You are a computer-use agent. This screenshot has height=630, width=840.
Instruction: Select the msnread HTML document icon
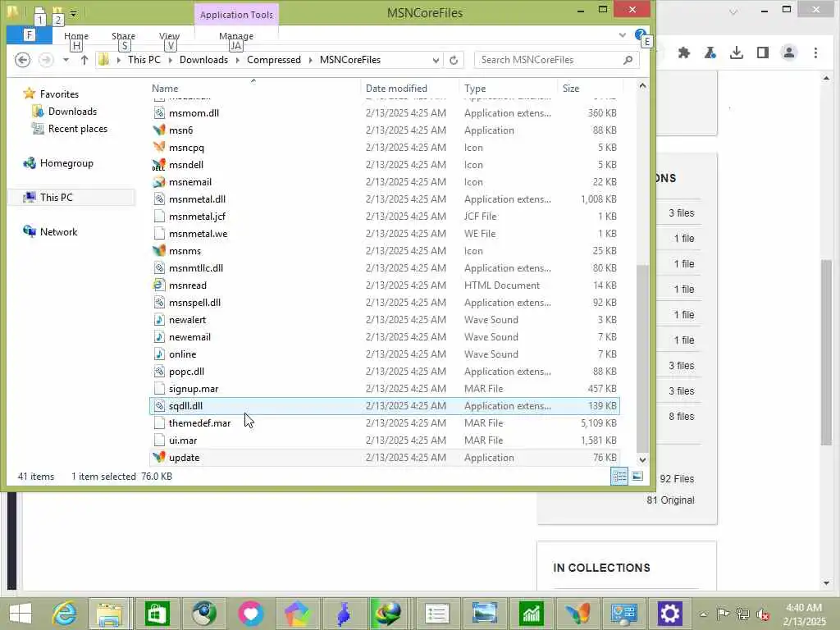[159, 285]
